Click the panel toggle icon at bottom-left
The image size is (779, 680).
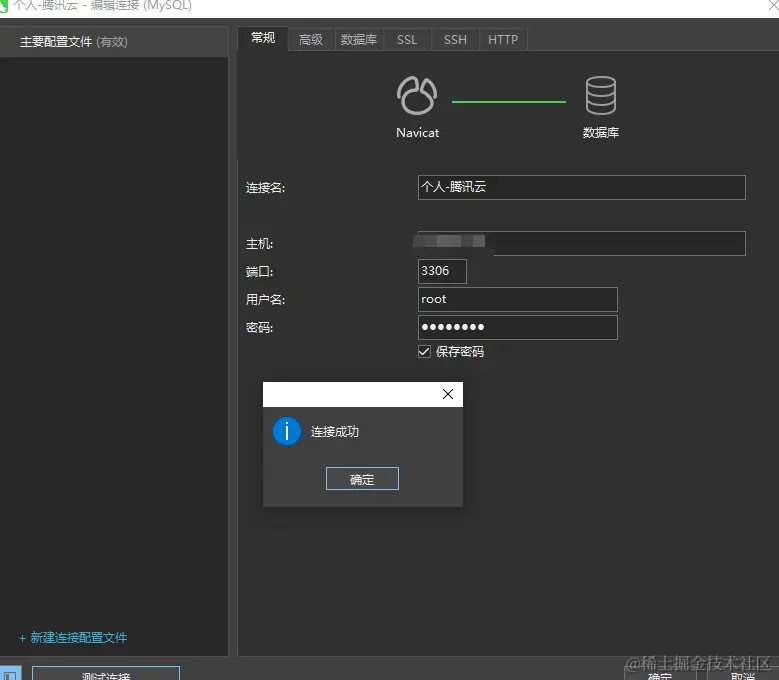[10, 674]
